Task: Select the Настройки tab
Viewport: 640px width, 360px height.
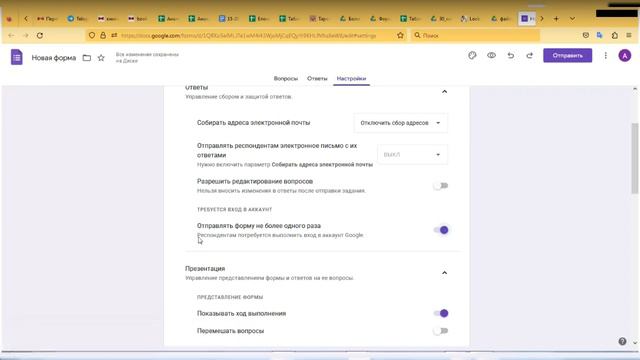Action: 351,78
